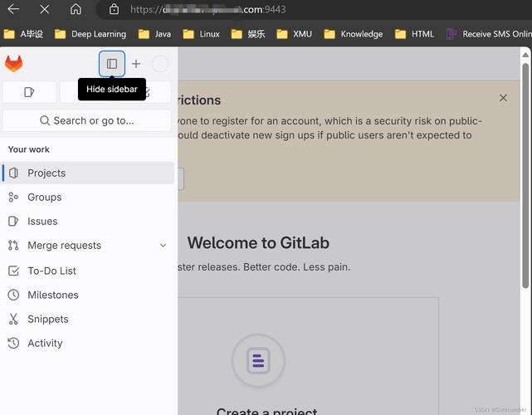Open Issues in the sidebar
This screenshot has height=415, width=532.
point(88,222)
